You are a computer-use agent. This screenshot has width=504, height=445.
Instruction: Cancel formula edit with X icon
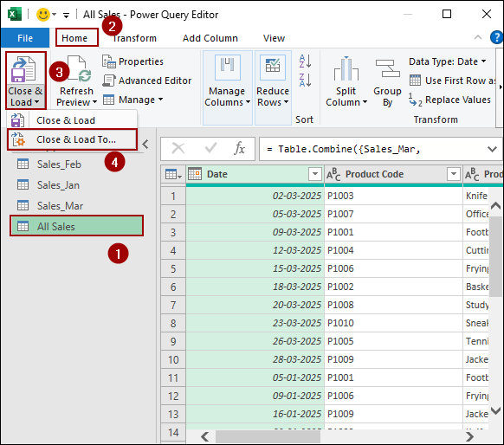tap(178, 149)
